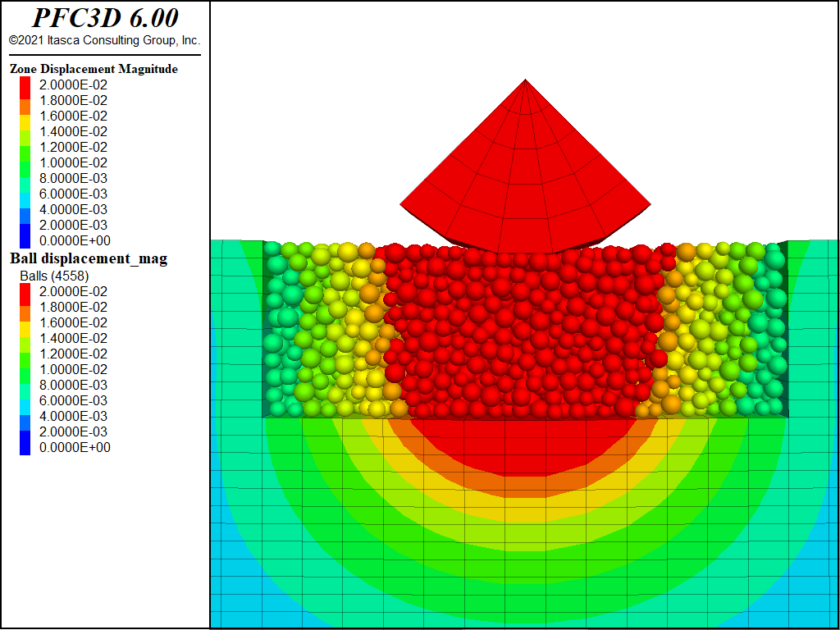Viewport: 840px width, 630px height.
Task: Click 1.8000E-02 in the Zone Displacement legend
Action: click(x=73, y=100)
